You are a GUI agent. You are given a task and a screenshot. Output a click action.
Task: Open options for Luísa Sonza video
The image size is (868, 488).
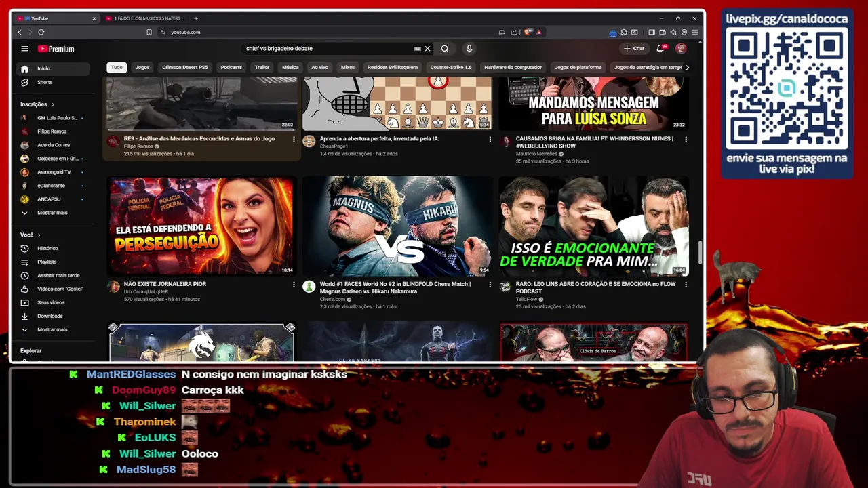[686, 139]
